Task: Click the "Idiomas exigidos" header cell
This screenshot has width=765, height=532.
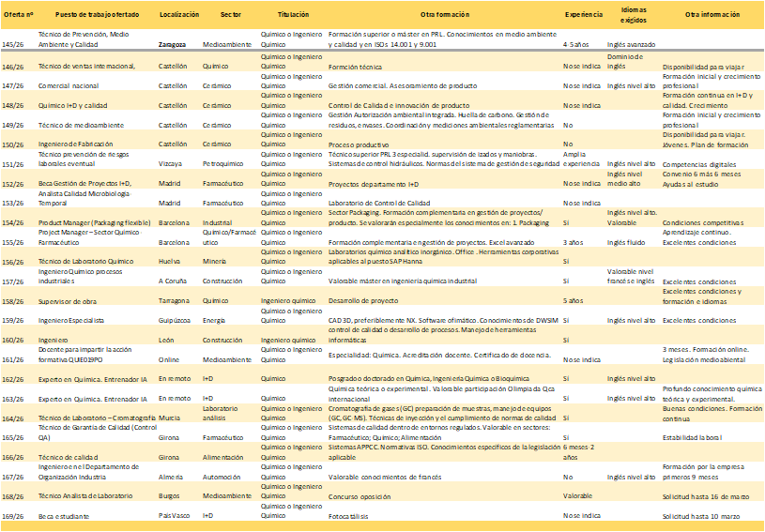Action: (633, 16)
